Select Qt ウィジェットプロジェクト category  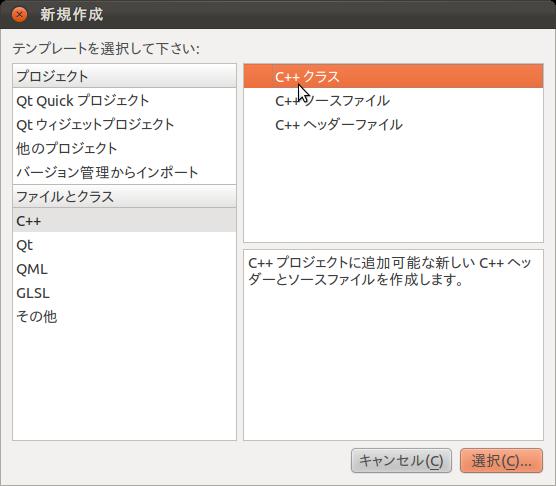pos(124,124)
